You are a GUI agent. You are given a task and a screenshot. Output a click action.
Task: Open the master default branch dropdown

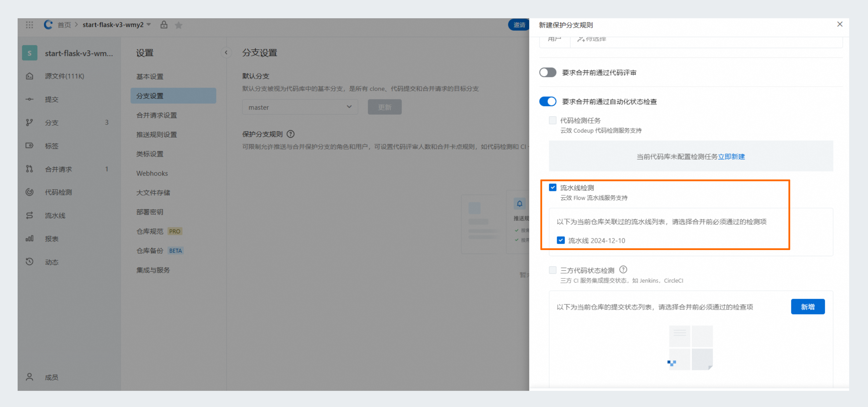pos(300,107)
